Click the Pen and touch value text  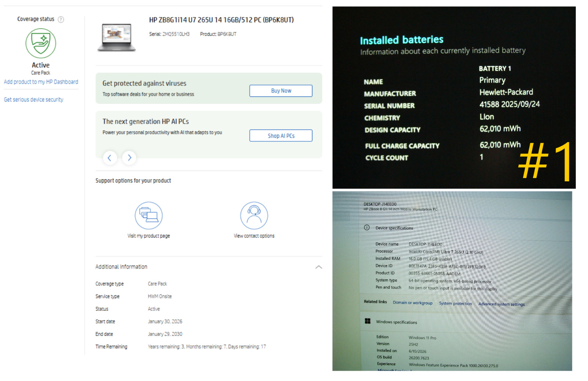(453, 289)
